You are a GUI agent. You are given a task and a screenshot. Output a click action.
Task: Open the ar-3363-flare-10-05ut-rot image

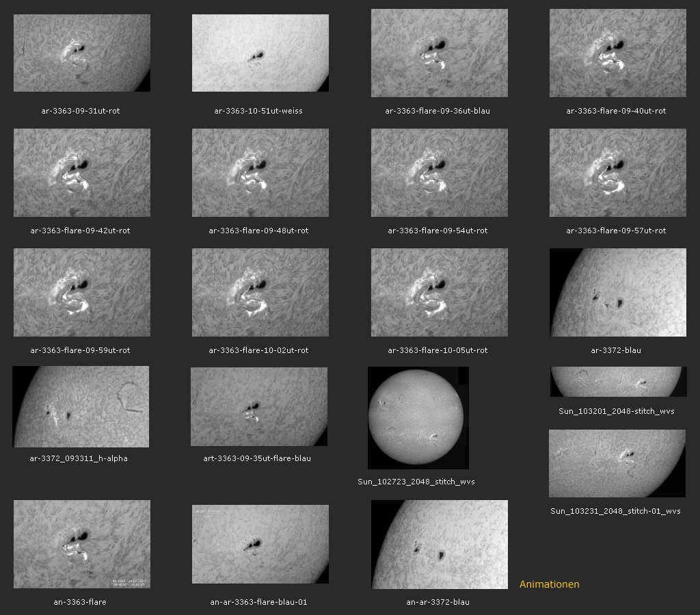(439, 293)
